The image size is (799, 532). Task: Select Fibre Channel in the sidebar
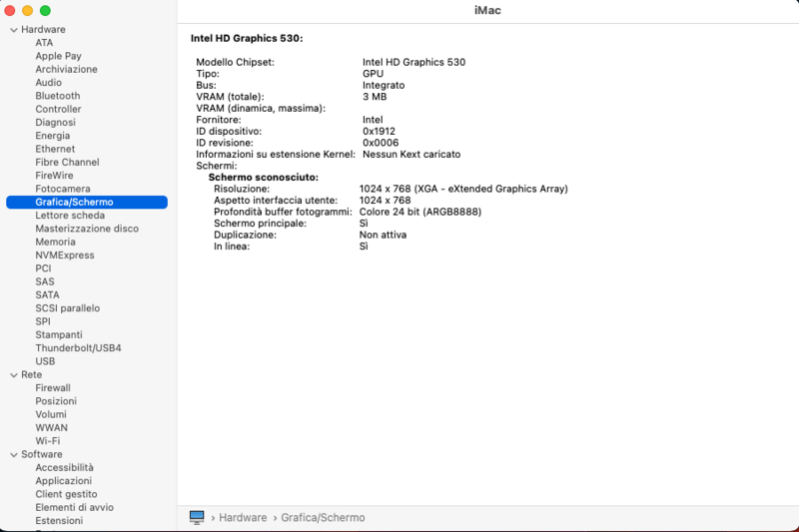pyautogui.click(x=67, y=162)
